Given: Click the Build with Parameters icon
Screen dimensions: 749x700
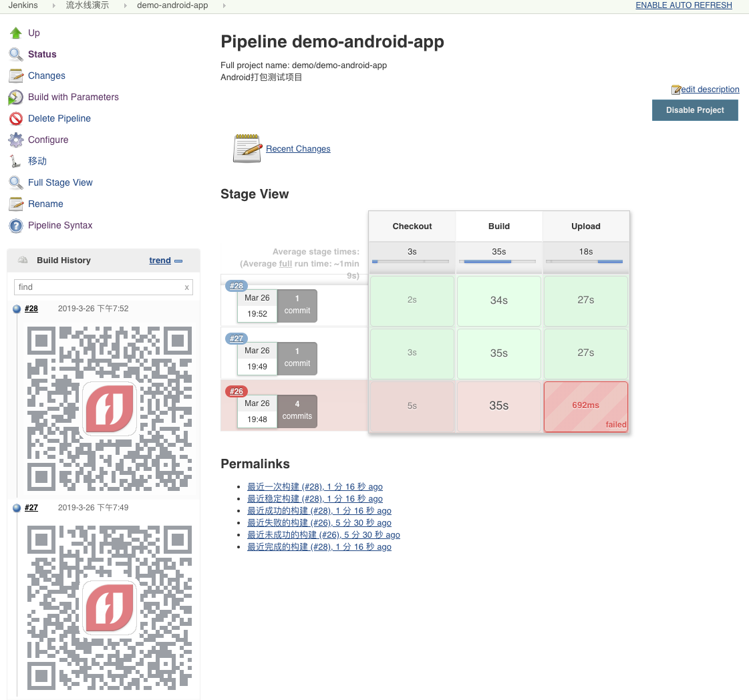Looking at the screenshot, I should (x=16, y=98).
